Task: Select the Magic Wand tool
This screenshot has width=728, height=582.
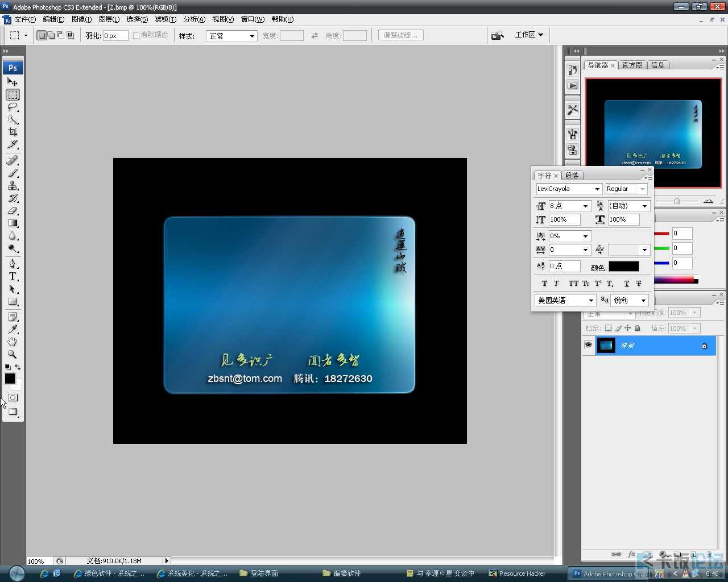Action: click(13, 119)
